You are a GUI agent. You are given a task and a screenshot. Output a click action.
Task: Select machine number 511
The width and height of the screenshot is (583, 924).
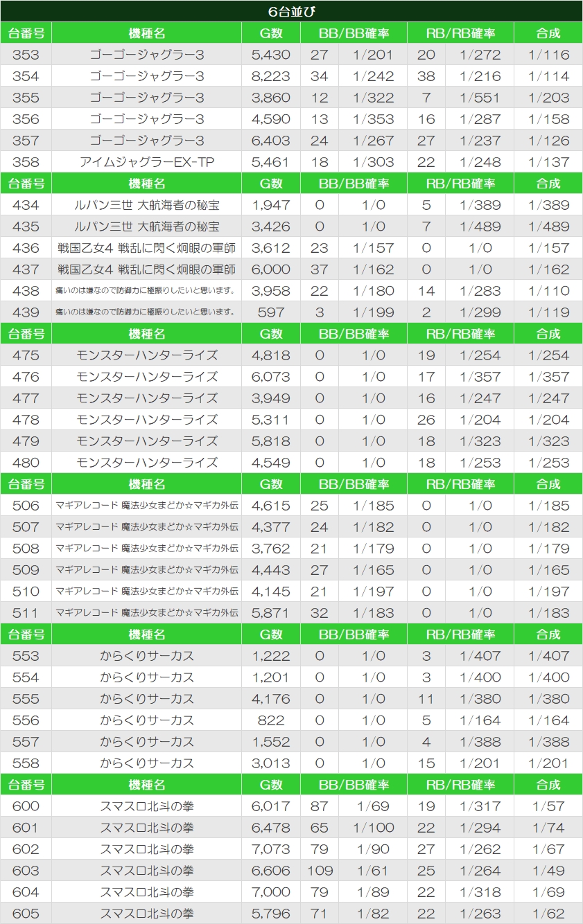tap(26, 613)
